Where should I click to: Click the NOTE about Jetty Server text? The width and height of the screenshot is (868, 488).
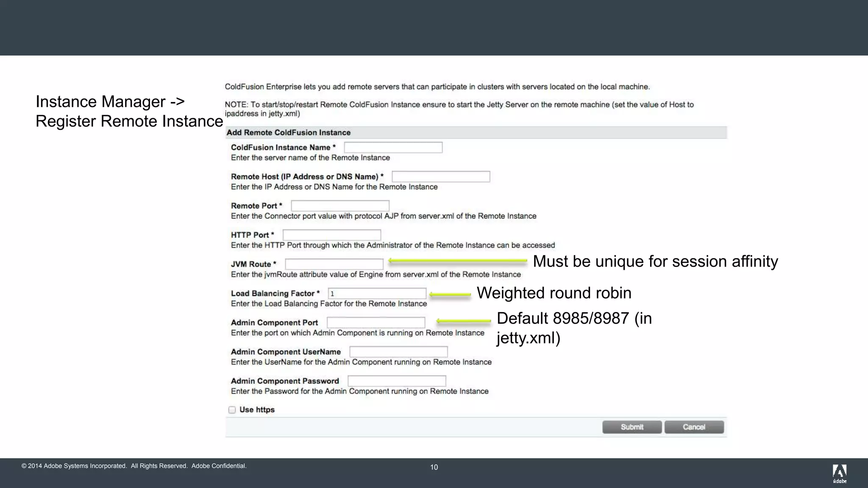pyautogui.click(x=459, y=109)
